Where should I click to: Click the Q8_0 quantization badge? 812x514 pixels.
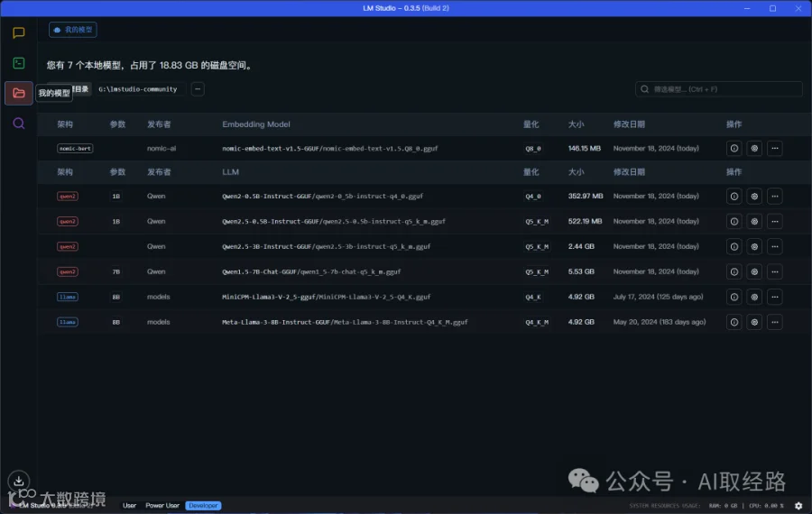click(x=533, y=149)
